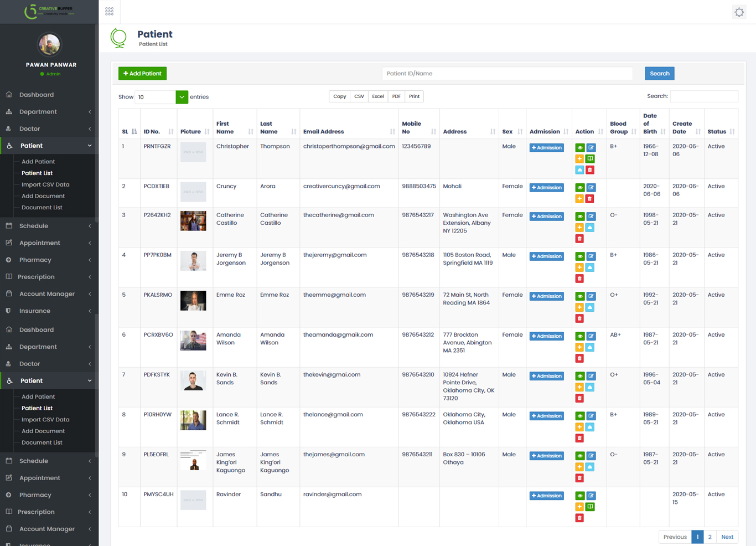The height and width of the screenshot is (546, 756).
Task: Click the grid apps icon in header
Action: click(x=109, y=11)
